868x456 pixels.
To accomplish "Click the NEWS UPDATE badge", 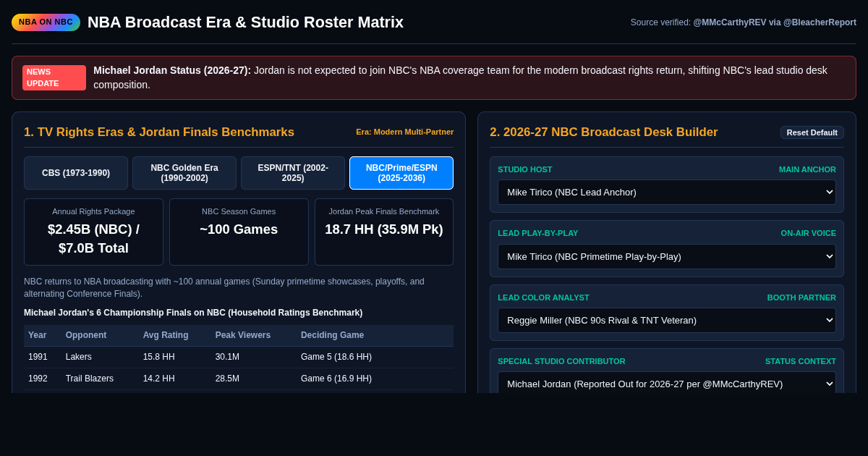I will click(x=54, y=77).
